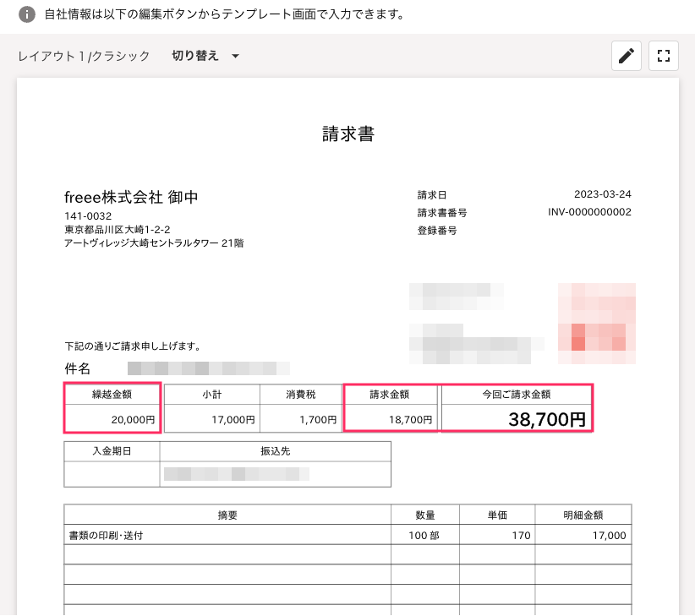Click the 繰越金額 header cell
This screenshot has height=616, width=695.
point(112,394)
